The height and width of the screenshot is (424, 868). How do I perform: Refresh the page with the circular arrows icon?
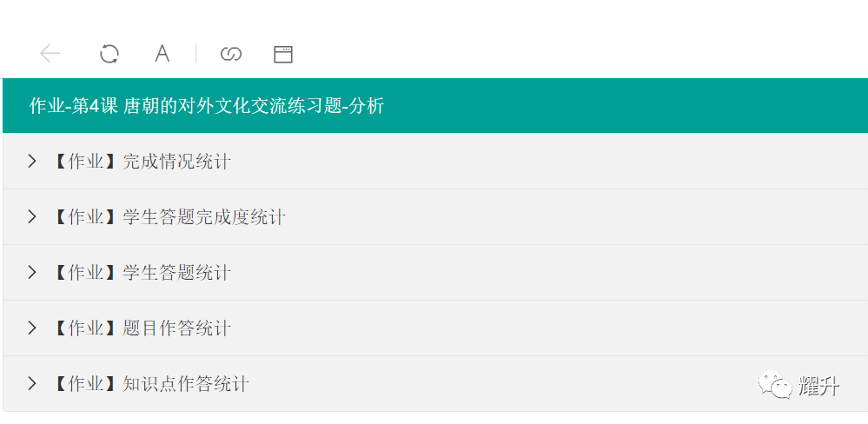pyautogui.click(x=109, y=54)
